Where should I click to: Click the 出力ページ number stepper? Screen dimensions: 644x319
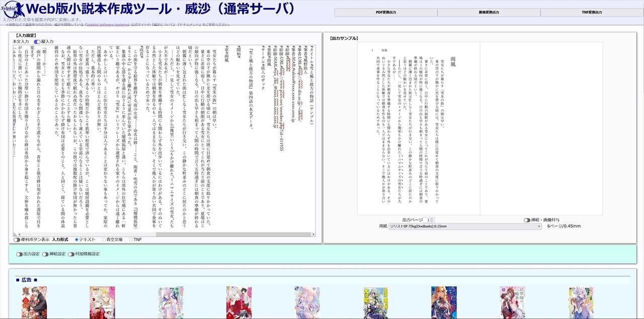pyautogui.click(x=428, y=220)
